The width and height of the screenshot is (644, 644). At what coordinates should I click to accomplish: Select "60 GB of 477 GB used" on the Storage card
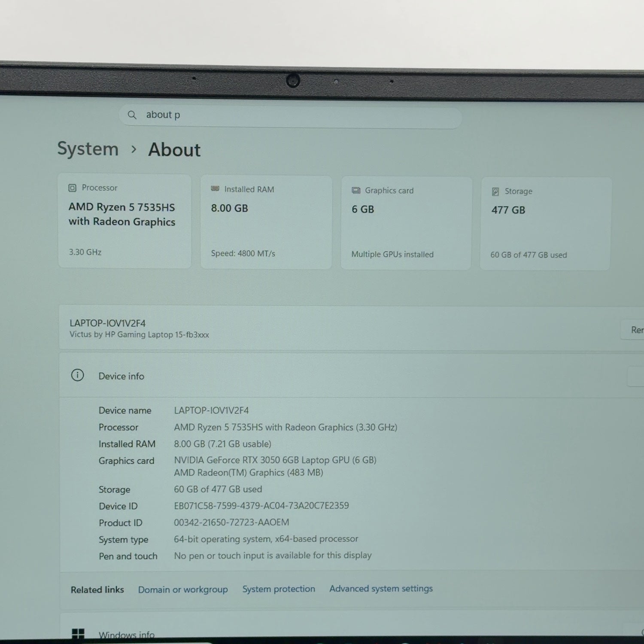pyautogui.click(x=529, y=255)
